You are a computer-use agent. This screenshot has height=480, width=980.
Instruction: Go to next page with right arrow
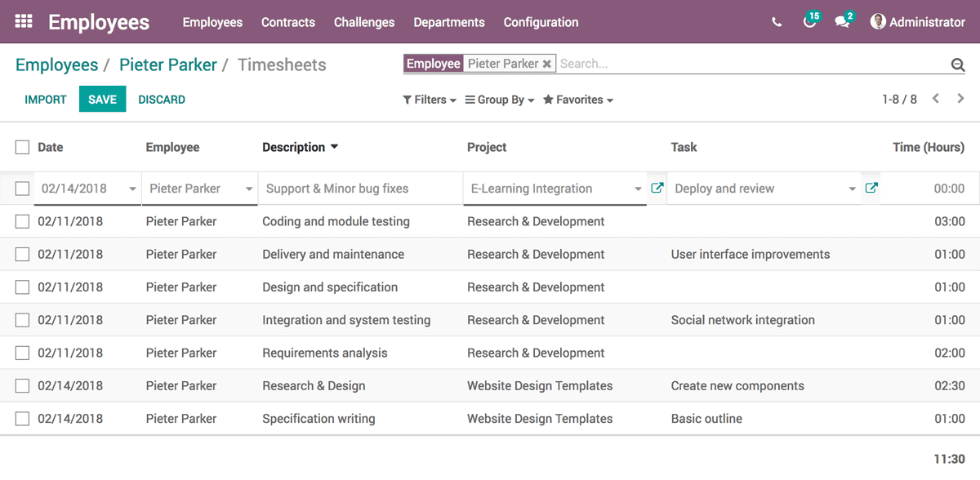pos(960,98)
